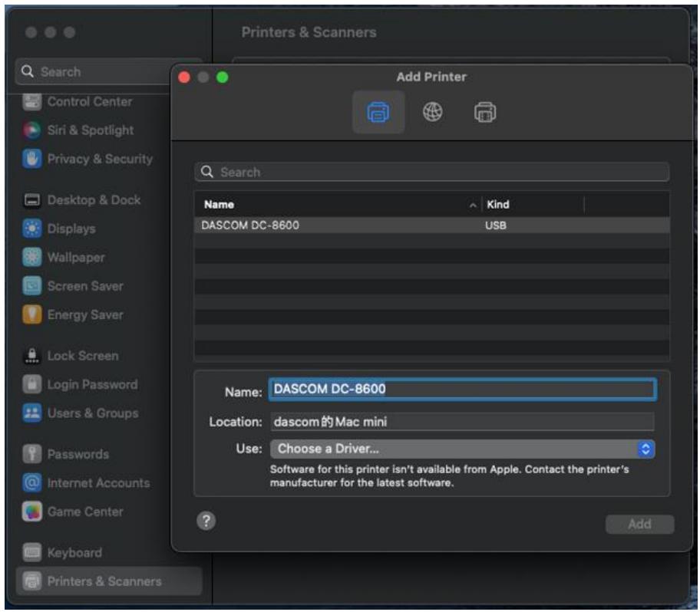Click the Add button
700x612 pixels.
pos(639,524)
